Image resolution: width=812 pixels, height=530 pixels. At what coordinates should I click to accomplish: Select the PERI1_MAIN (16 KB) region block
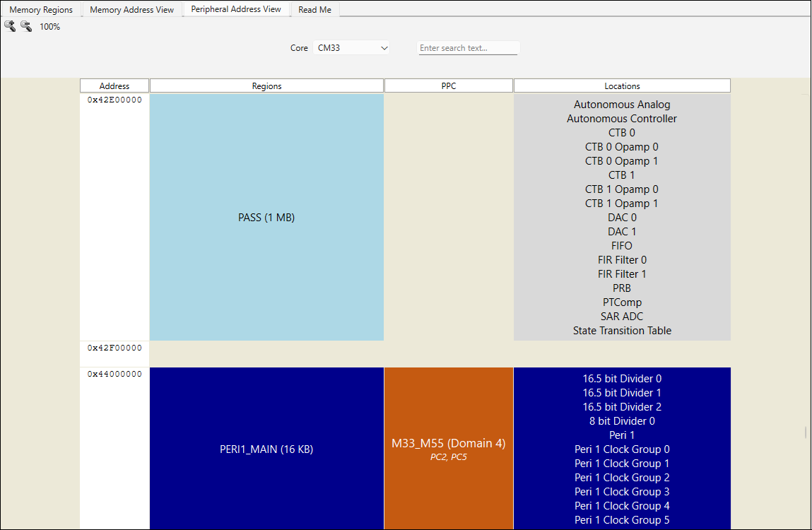266,449
